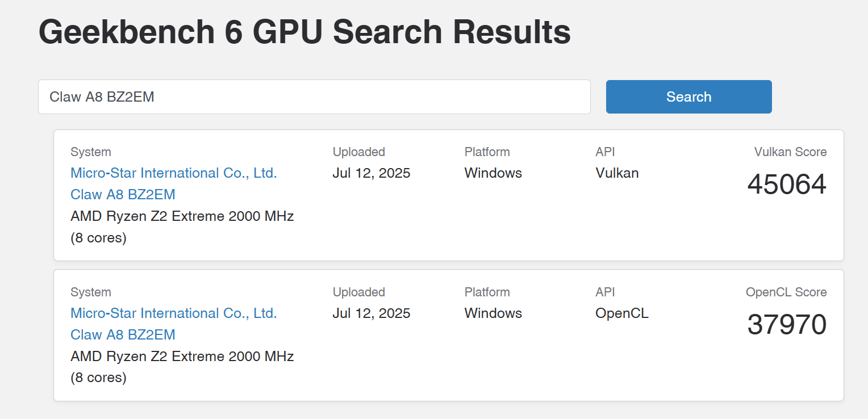Click (8 cores) text in the Vulkan result
Screen dimensions: 868x419
(x=98, y=238)
